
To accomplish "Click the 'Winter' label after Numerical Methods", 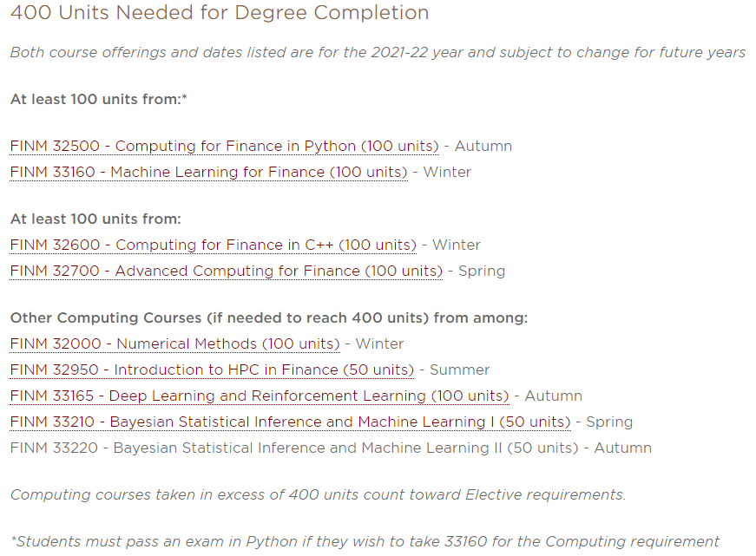I will tap(379, 344).
